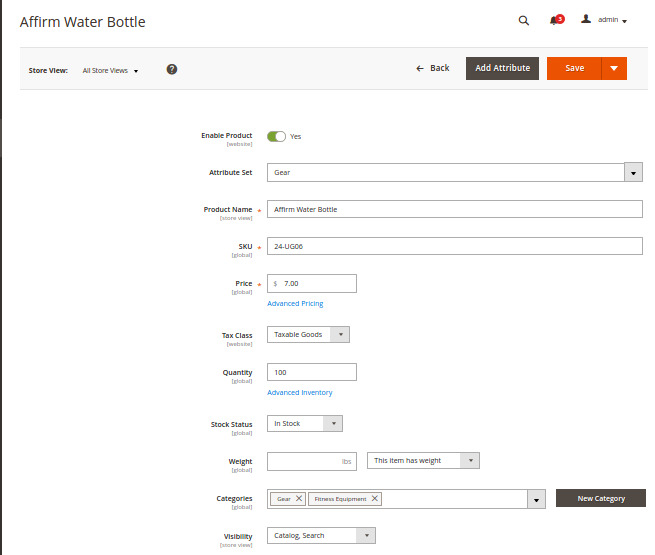Open the Advanced Pricing link
The height and width of the screenshot is (555, 655).
295,304
